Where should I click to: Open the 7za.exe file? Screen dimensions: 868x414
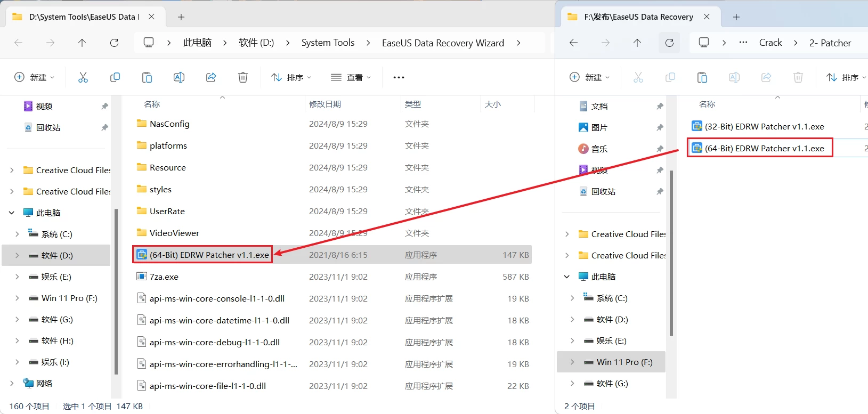tap(164, 277)
